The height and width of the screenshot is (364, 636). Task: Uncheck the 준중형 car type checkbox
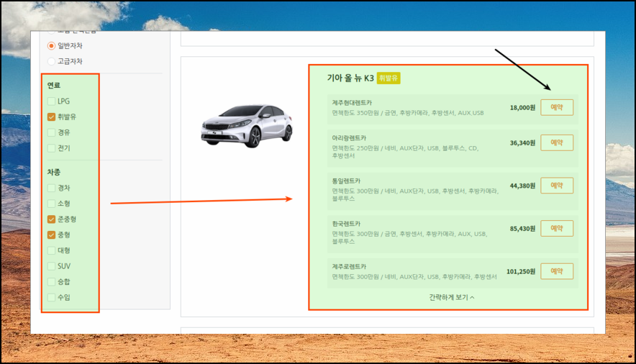coord(51,219)
